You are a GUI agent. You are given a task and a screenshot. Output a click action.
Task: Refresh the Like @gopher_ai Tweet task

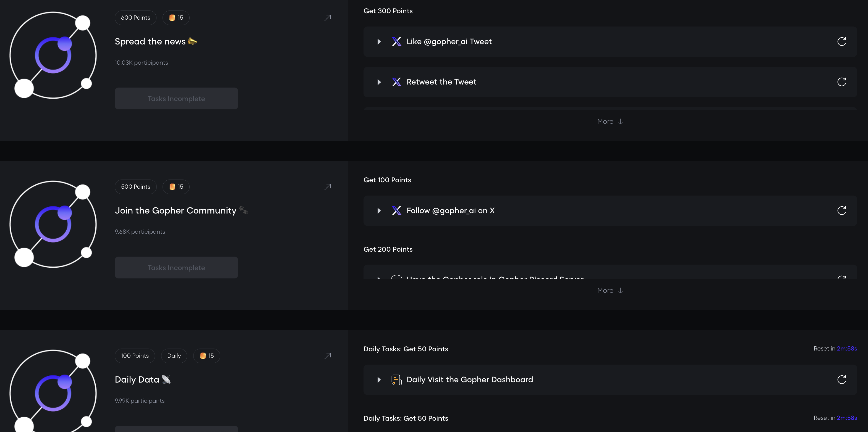pos(841,41)
